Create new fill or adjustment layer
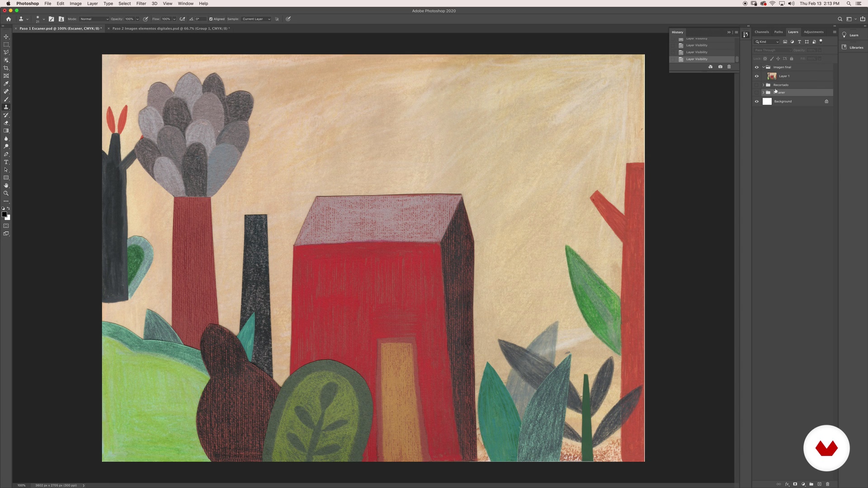 [x=803, y=484]
